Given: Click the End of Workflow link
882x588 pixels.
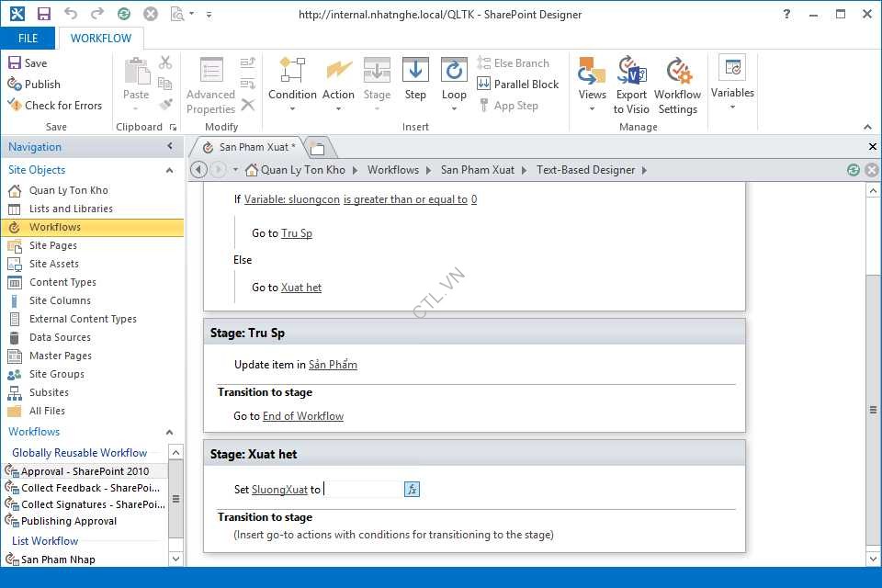Looking at the screenshot, I should (302, 416).
